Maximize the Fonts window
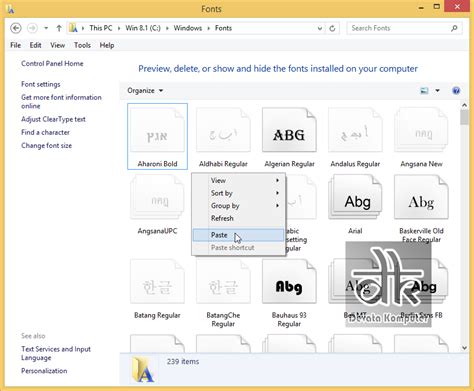The image size is (474, 391). click(x=437, y=7)
